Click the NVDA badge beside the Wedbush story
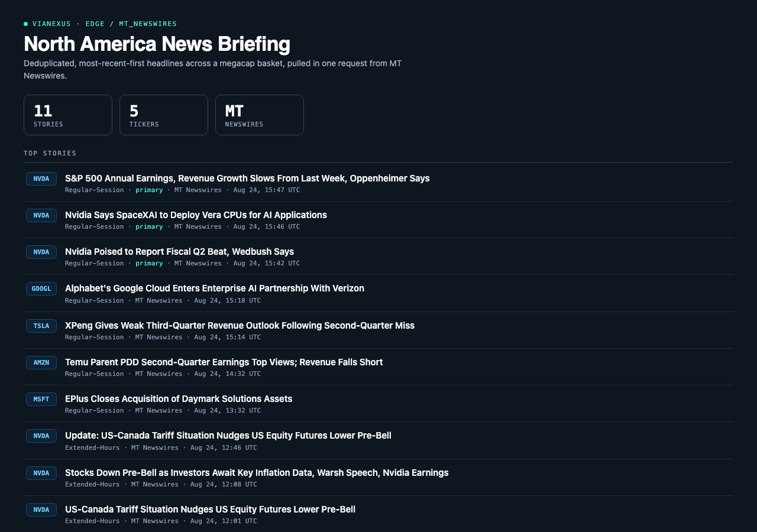 click(41, 252)
